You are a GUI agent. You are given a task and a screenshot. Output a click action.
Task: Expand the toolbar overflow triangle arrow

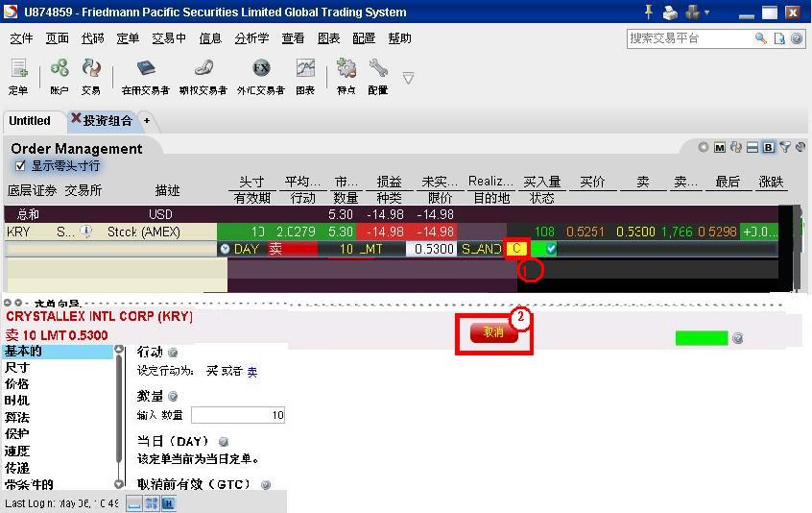coord(408,78)
